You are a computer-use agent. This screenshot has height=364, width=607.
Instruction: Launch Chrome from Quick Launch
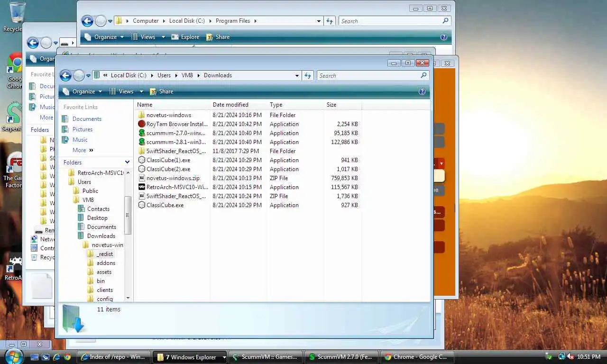click(67, 357)
